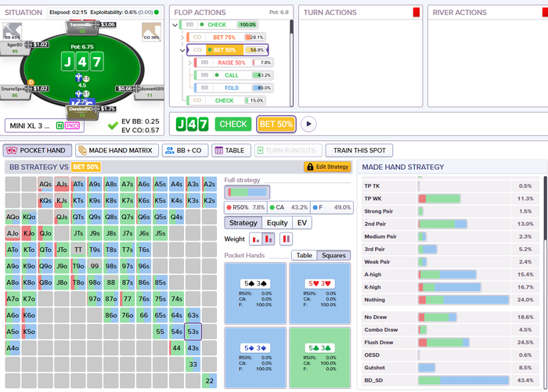
Task: Click the N badge next to MINI XL 3
Action: click(x=59, y=126)
